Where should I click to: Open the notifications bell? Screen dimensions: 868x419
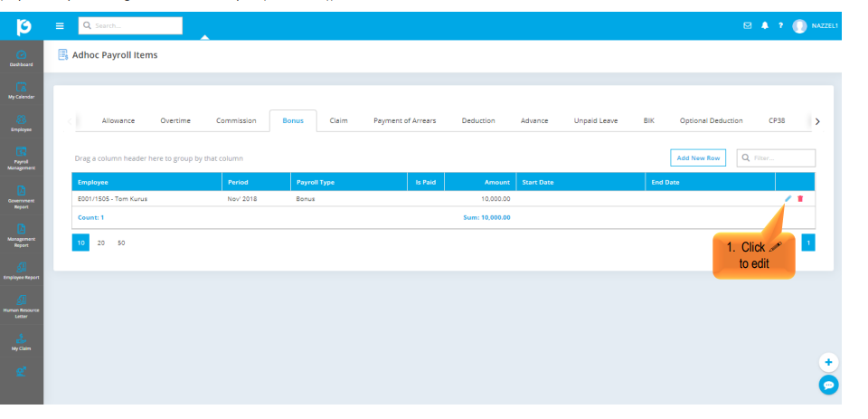pyautogui.click(x=765, y=26)
